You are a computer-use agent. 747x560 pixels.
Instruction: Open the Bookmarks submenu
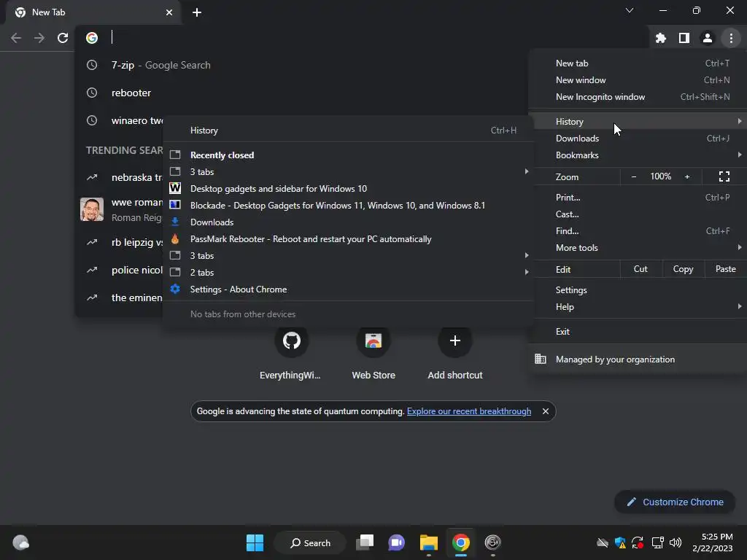coord(638,155)
